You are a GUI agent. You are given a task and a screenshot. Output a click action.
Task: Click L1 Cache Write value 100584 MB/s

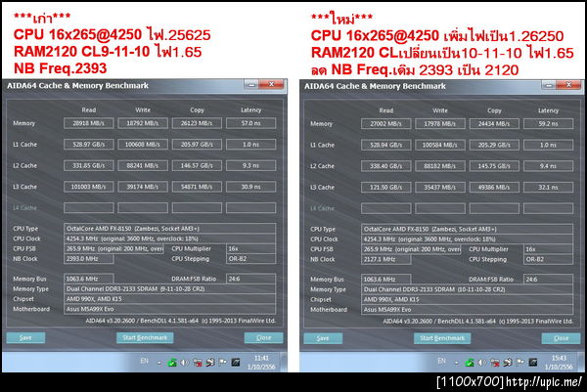coord(440,145)
